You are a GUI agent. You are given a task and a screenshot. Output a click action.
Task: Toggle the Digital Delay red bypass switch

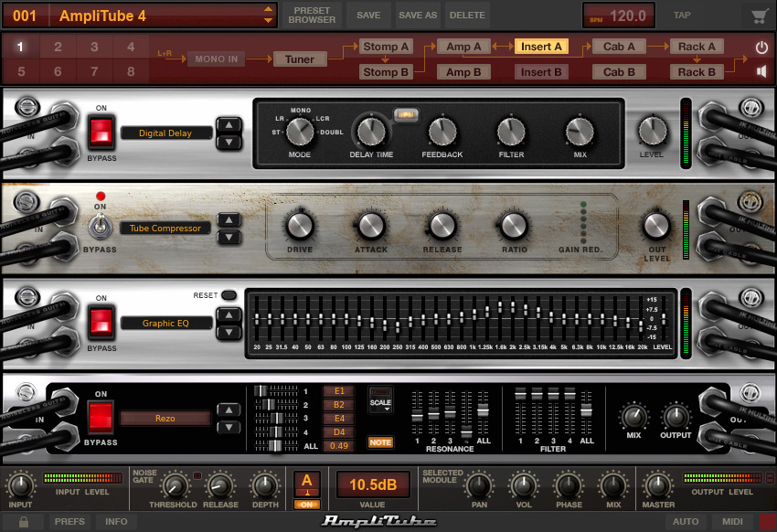click(x=101, y=133)
